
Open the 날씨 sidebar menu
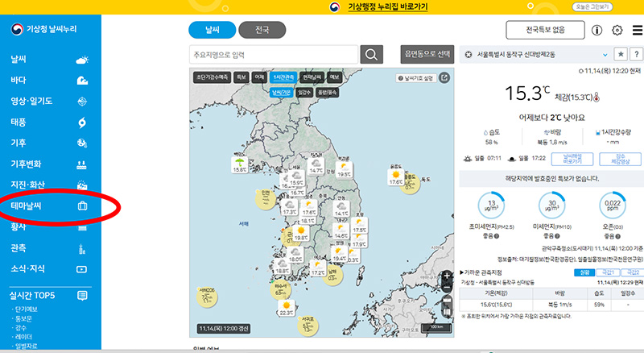(19, 60)
